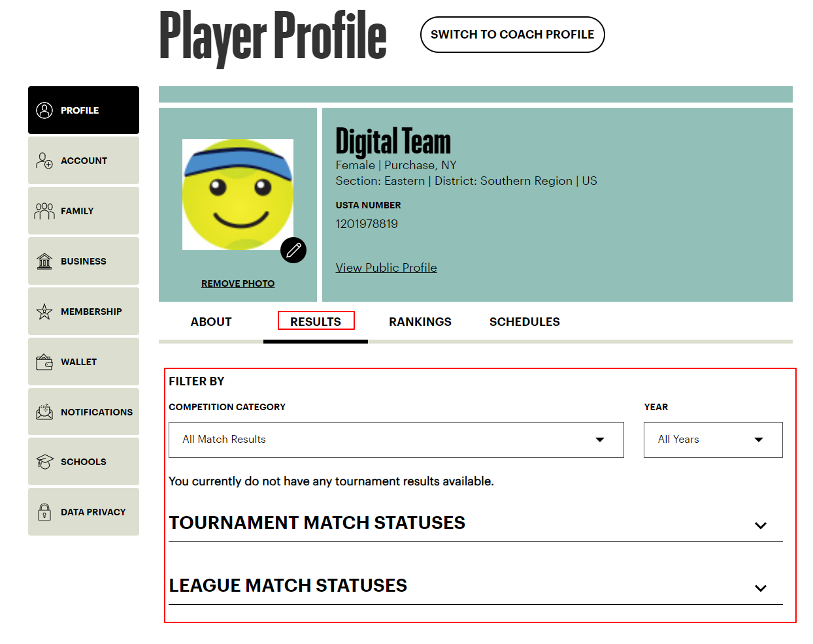Click the Profile person icon in sidebar
The width and height of the screenshot is (813, 644).
[44, 110]
